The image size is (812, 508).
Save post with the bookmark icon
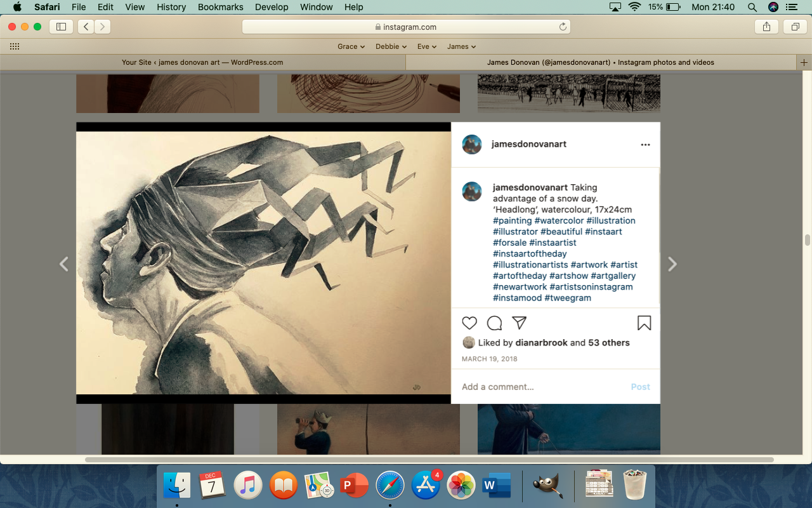coord(644,323)
